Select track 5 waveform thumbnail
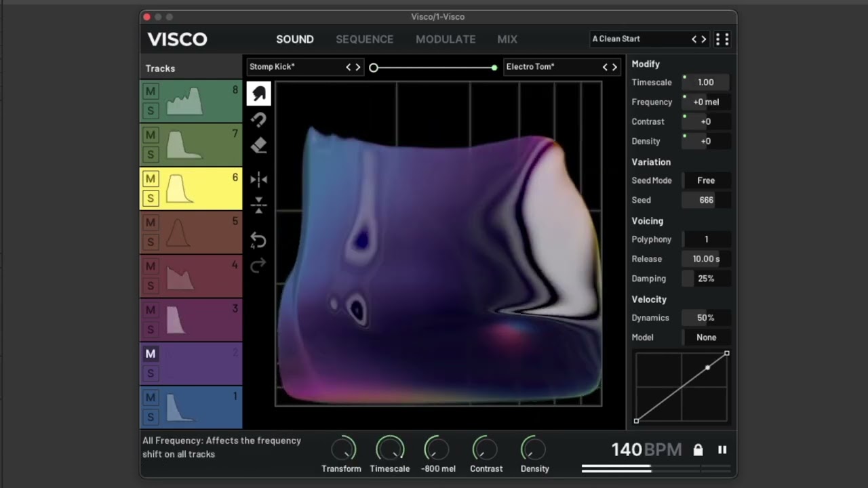This screenshot has width=868, height=488. [x=178, y=232]
